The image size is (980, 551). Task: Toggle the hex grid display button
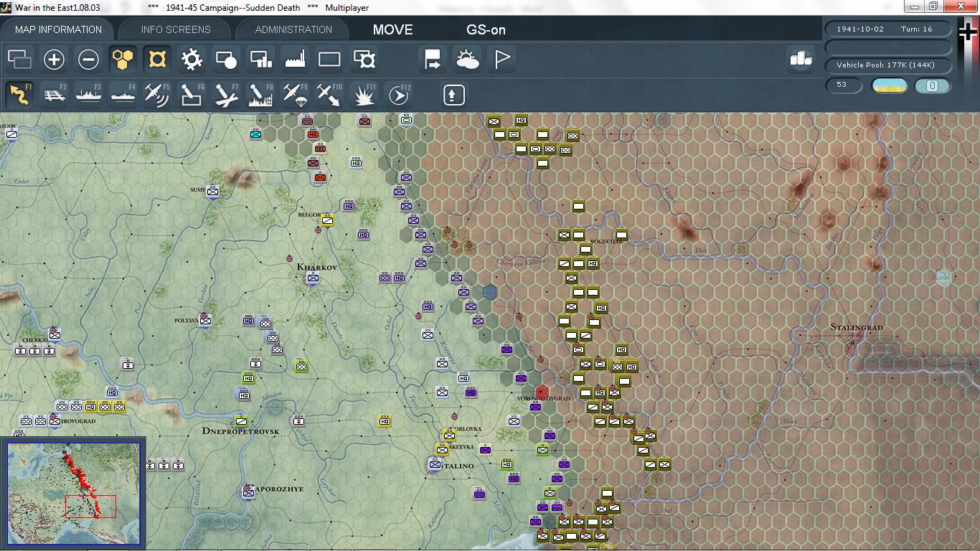(123, 60)
